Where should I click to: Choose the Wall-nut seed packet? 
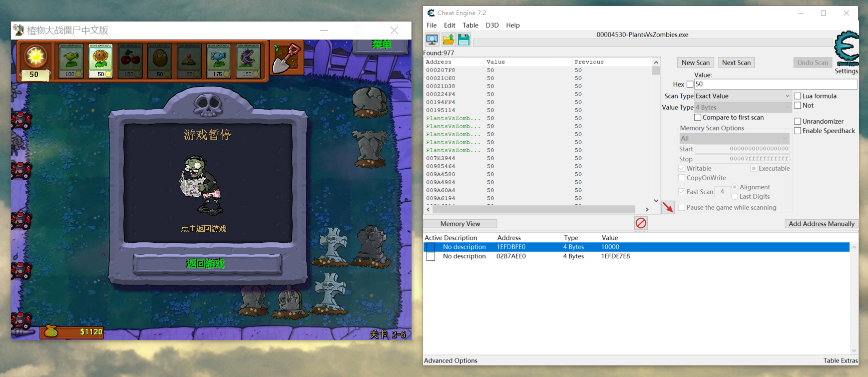pos(160,61)
